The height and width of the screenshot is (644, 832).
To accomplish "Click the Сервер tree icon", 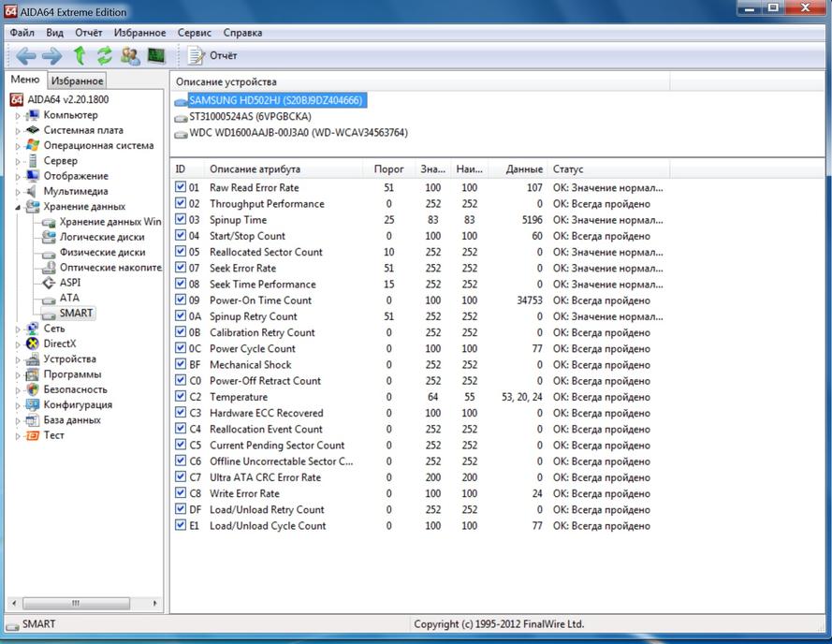I will (33, 160).
